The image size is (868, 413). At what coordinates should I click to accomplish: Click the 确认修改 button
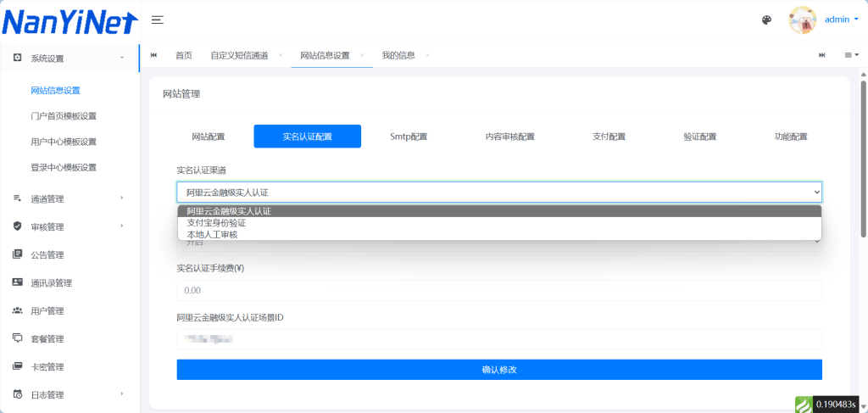coord(499,370)
